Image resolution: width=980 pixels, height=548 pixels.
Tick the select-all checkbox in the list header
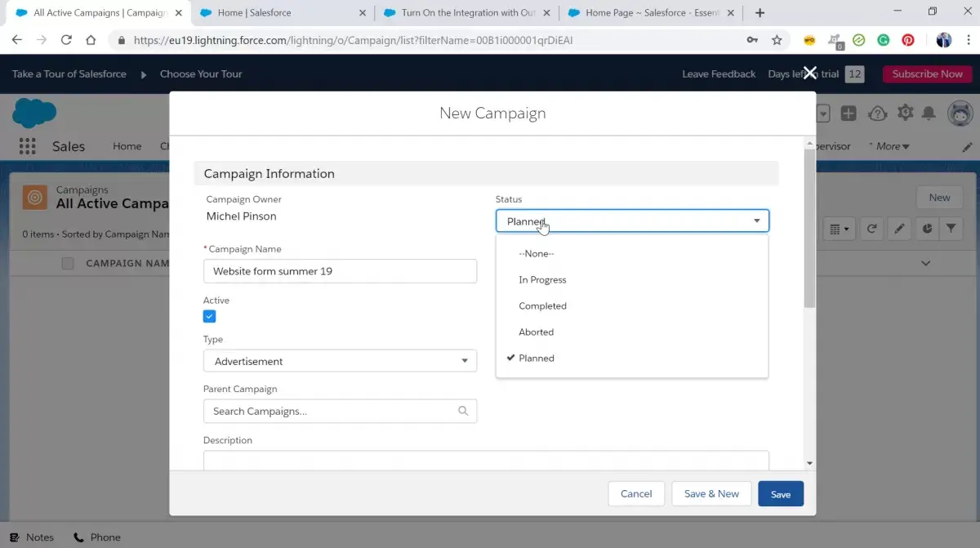[68, 263]
